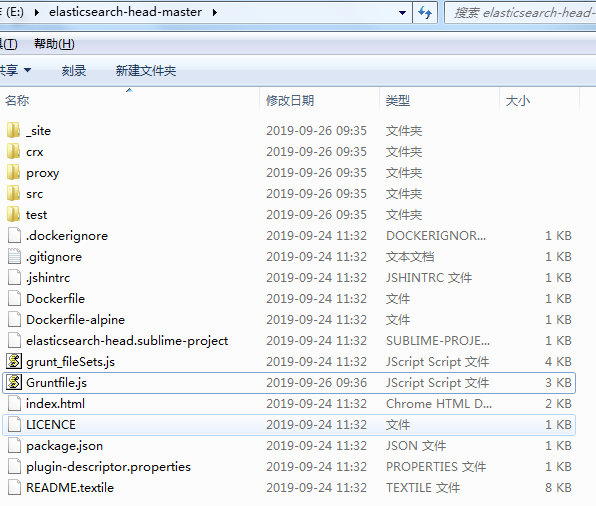Click the Dockerfile file icon
The width and height of the screenshot is (596, 506).
(x=14, y=298)
